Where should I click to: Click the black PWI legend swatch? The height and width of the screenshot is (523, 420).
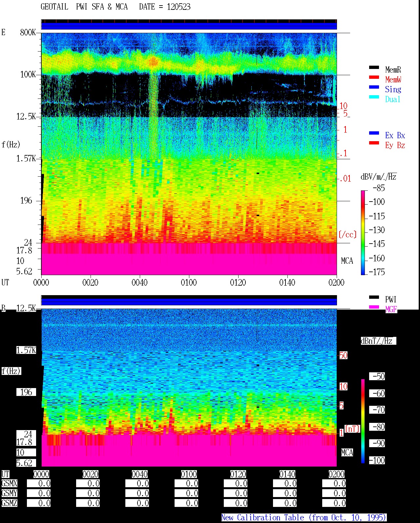click(374, 297)
